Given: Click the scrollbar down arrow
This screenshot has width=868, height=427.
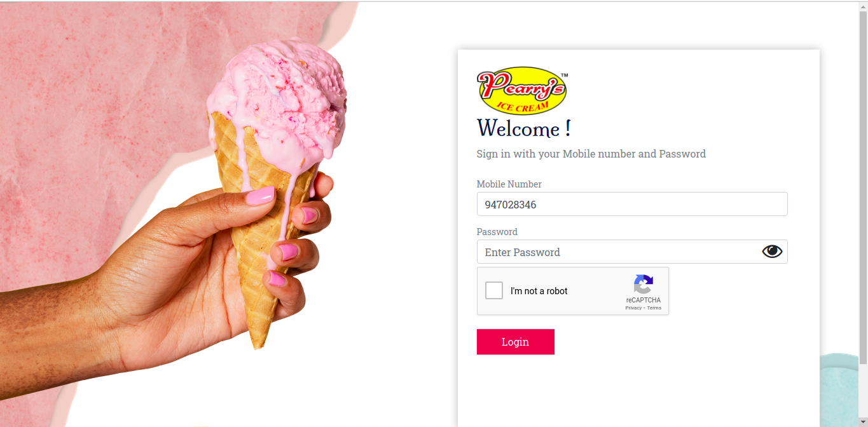Looking at the screenshot, I should coord(863,422).
